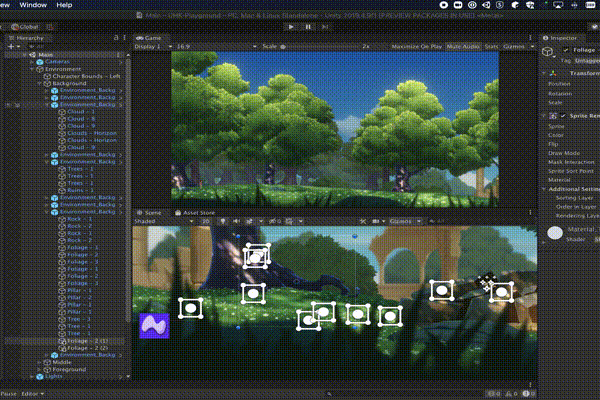The image size is (600, 400).
Task: Start Play mode with the Play button
Action: pyautogui.click(x=291, y=27)
